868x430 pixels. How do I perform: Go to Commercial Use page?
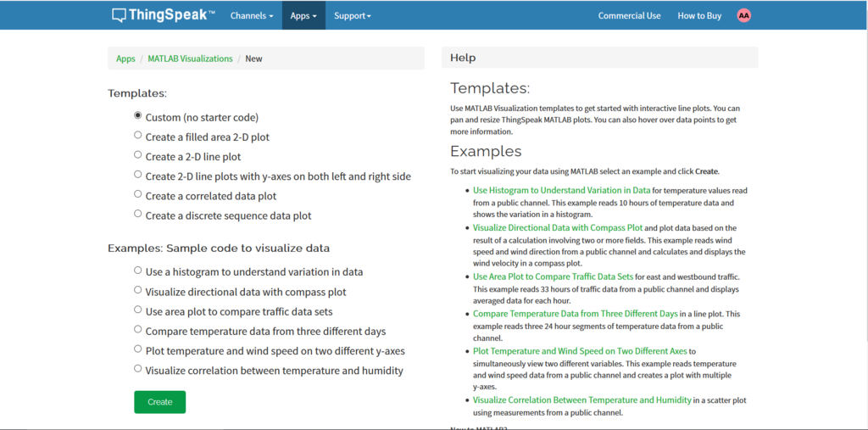click(629, 15)
